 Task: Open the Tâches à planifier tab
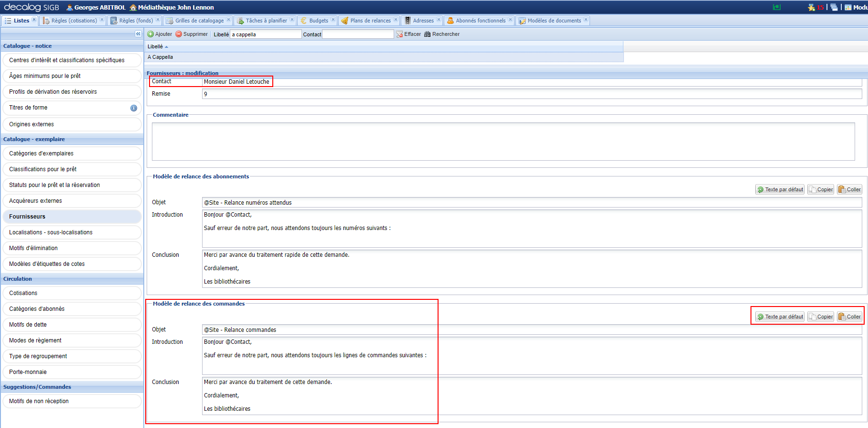click(266, 21)
